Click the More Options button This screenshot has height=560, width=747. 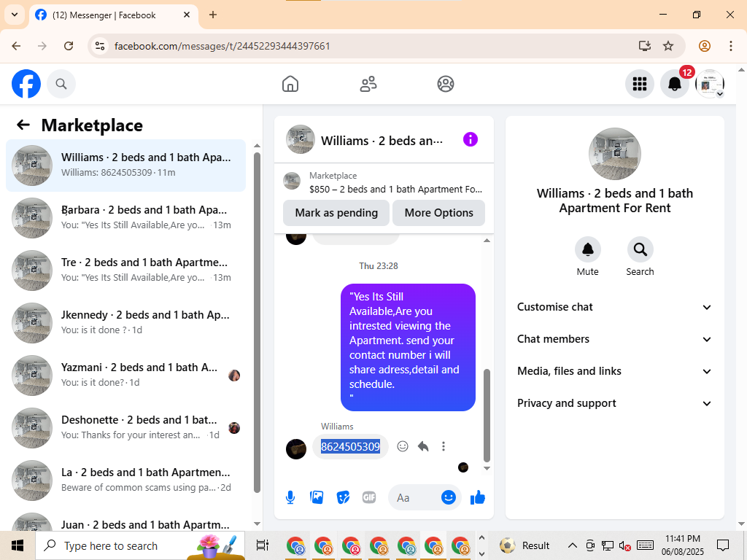pyautogui.click(x=438, y=213)
